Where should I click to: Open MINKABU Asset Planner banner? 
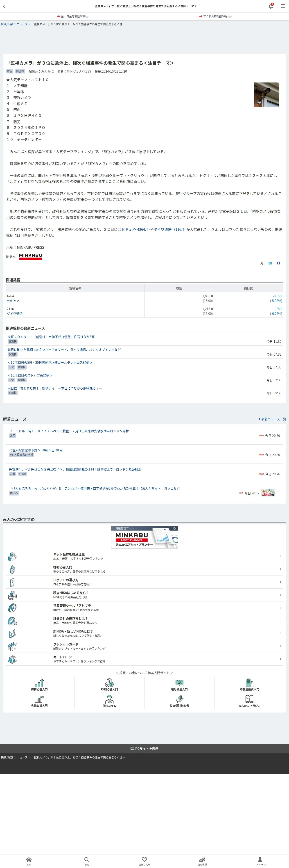pyautogui.click(x=144, y=537)
